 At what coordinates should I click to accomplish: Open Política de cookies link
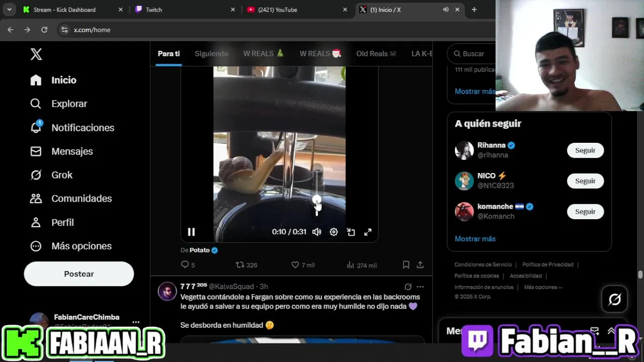coord(476,276)
